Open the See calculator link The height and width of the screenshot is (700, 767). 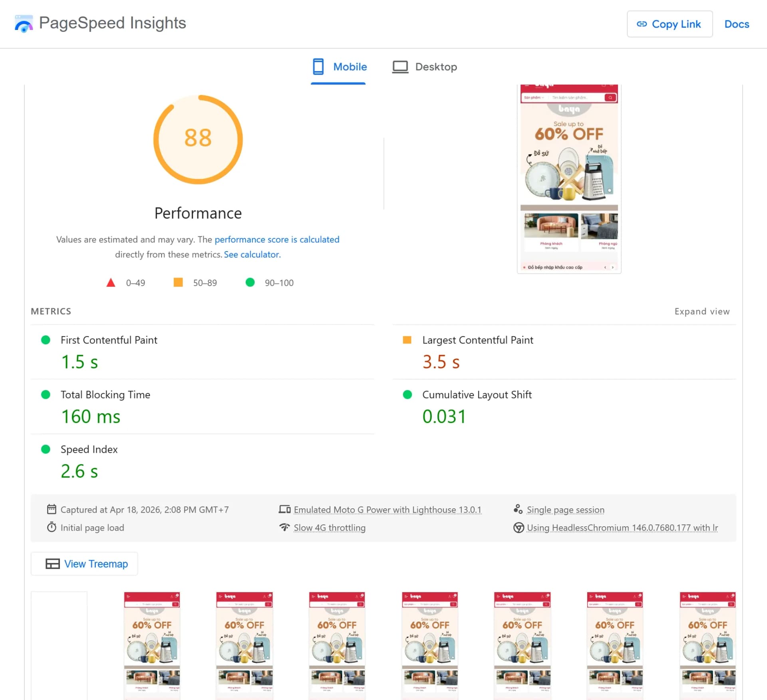[x=252, y=254]
